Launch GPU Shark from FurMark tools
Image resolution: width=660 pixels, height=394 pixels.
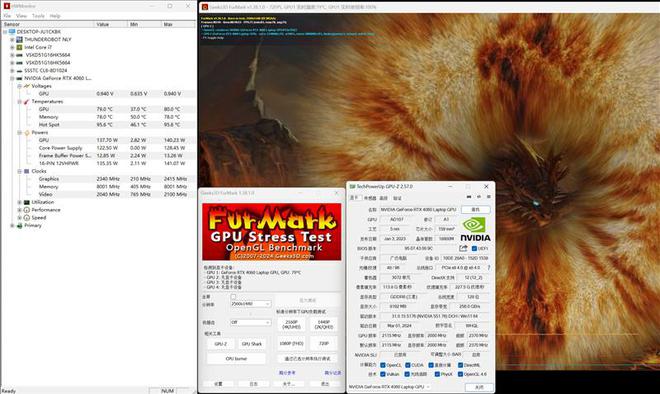(252, 344)
